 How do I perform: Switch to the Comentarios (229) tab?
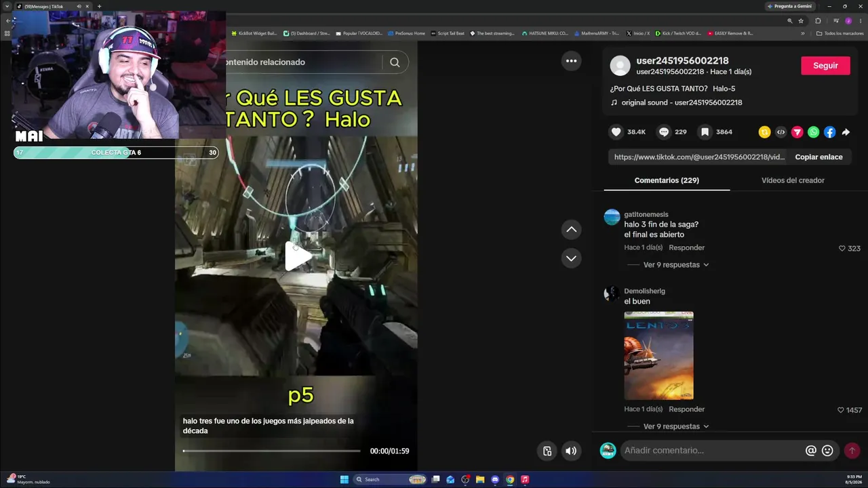[667, 180]
